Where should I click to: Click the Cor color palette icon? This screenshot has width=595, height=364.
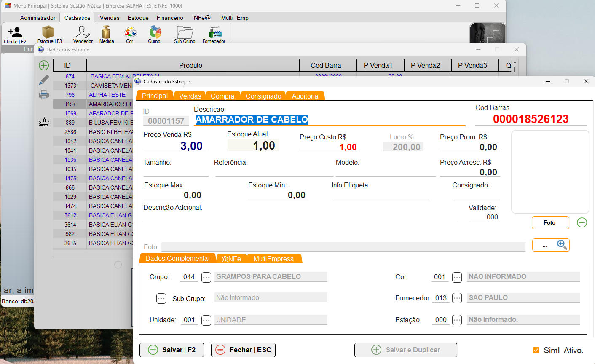(130, 34)
